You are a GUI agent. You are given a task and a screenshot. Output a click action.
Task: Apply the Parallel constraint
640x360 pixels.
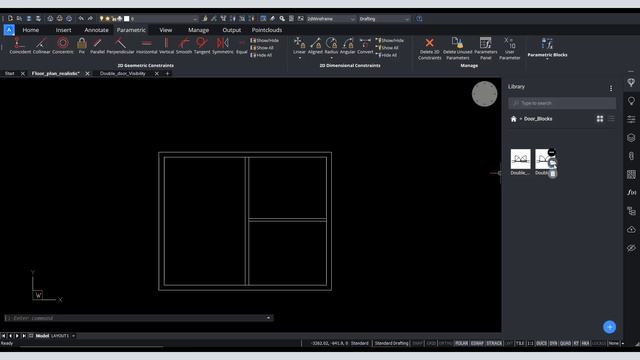[x=98, y=45]
